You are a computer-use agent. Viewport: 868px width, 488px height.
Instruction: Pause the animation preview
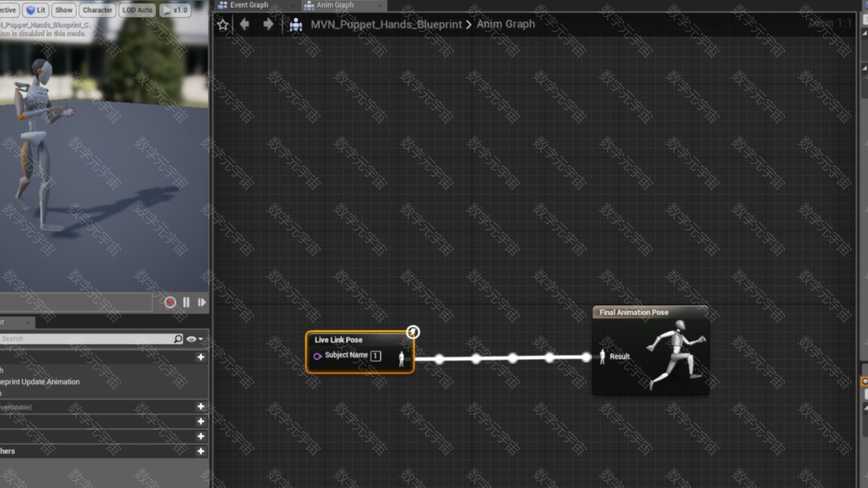click(186, 302)
